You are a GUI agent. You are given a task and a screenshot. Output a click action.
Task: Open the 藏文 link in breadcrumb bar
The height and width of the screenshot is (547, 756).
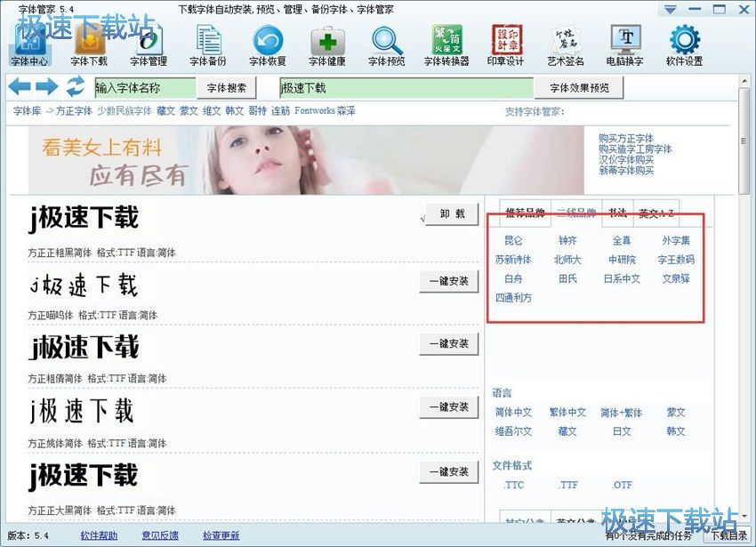[x=165, y=111]
